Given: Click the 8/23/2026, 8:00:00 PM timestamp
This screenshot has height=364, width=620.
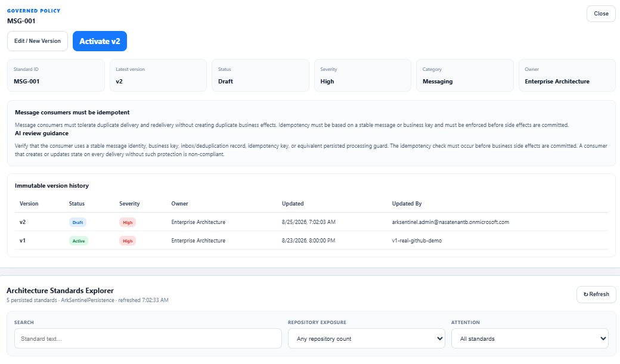Looking at the screenshot, I should [308, 240].
